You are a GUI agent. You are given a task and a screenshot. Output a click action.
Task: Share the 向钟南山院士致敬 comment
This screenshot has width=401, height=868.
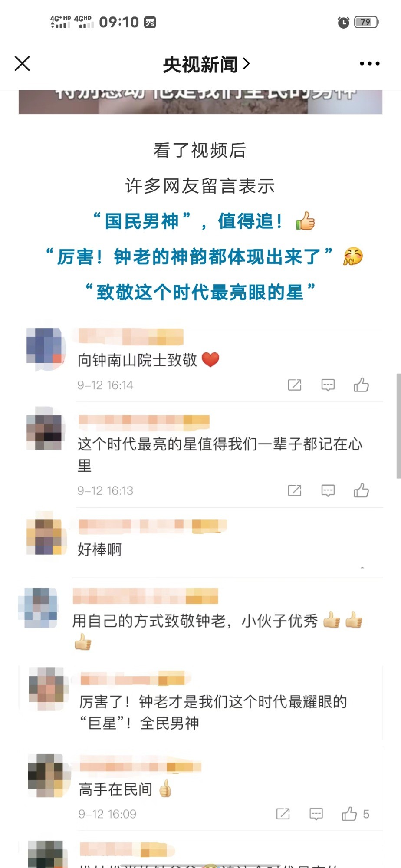(x=294, y=385)
